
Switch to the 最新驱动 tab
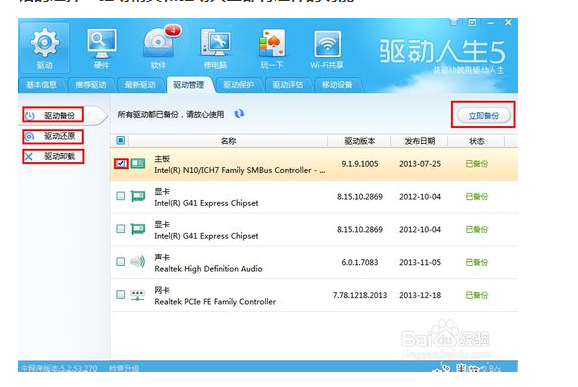point(140,85)
